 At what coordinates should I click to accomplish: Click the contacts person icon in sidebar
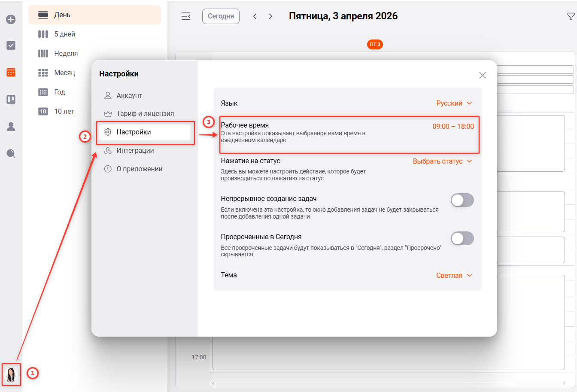[11, 126]
